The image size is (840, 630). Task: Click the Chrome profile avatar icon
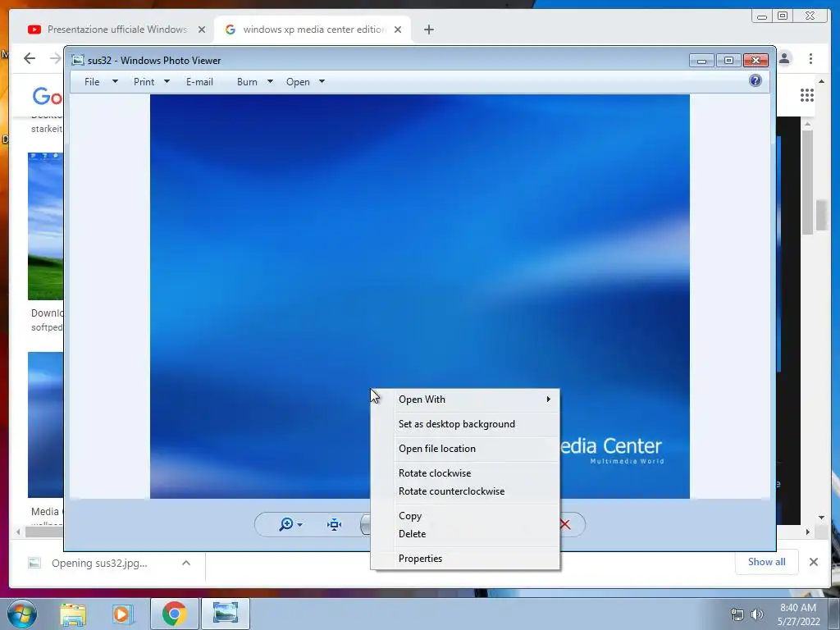(x=784, y=58)
